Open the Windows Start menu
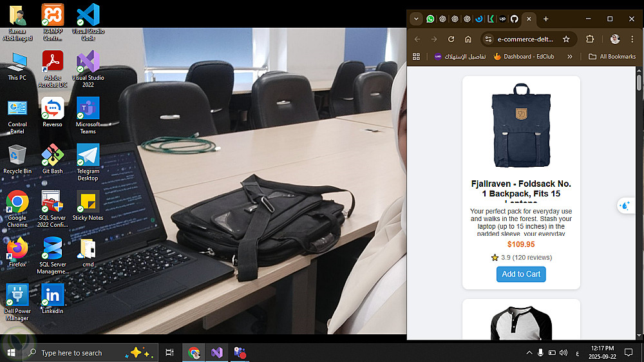The height and width of the screenshot is (362, 644). [11, 352]
